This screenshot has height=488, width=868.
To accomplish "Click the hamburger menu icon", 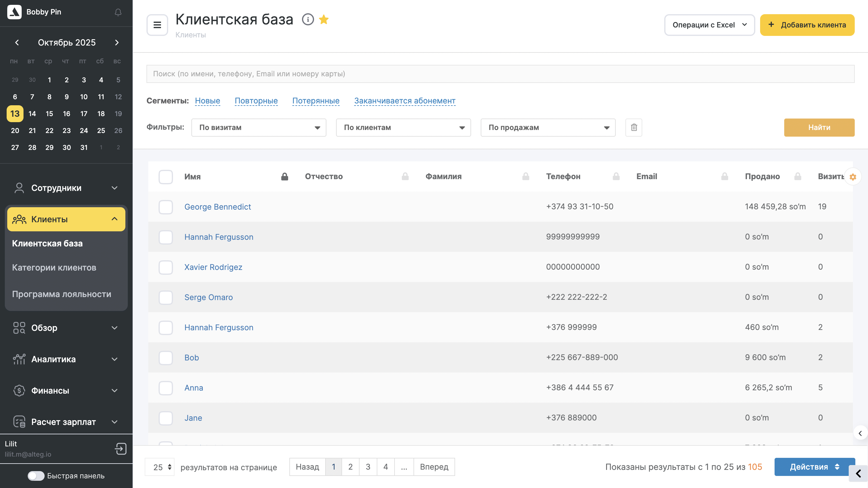I will click(157, 25).
